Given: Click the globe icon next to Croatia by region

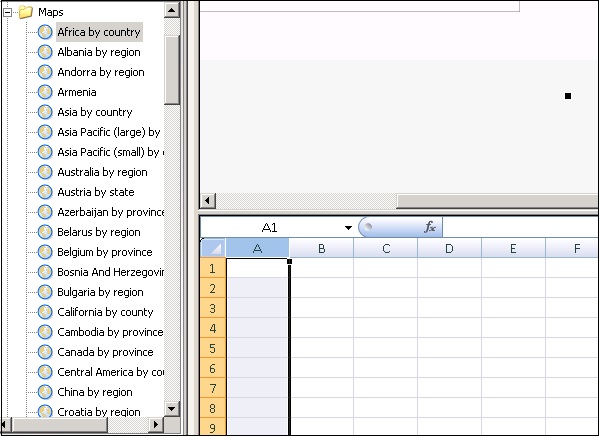Looking at the screenshot, I should click(x=45, y=411).
